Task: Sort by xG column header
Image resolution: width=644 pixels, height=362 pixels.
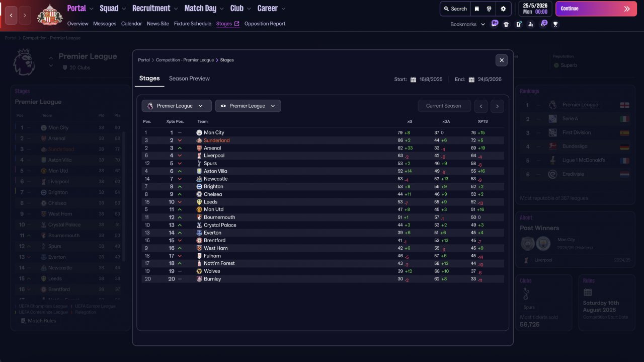Action: 410,121
